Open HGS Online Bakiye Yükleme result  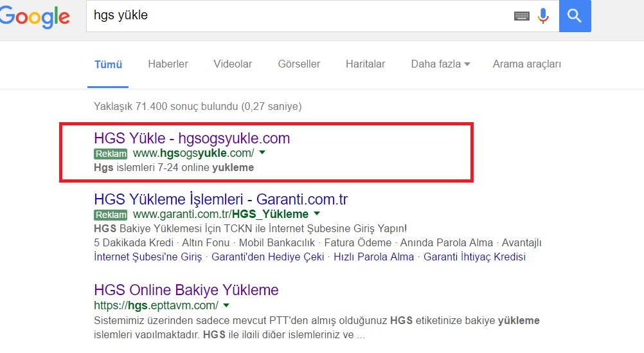pos(186,290)
